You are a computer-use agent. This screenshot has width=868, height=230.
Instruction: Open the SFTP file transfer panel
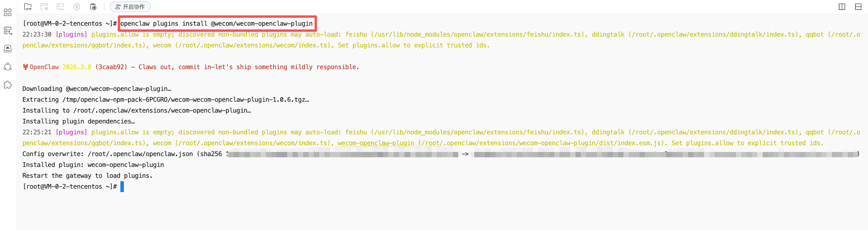click(28, 7)
